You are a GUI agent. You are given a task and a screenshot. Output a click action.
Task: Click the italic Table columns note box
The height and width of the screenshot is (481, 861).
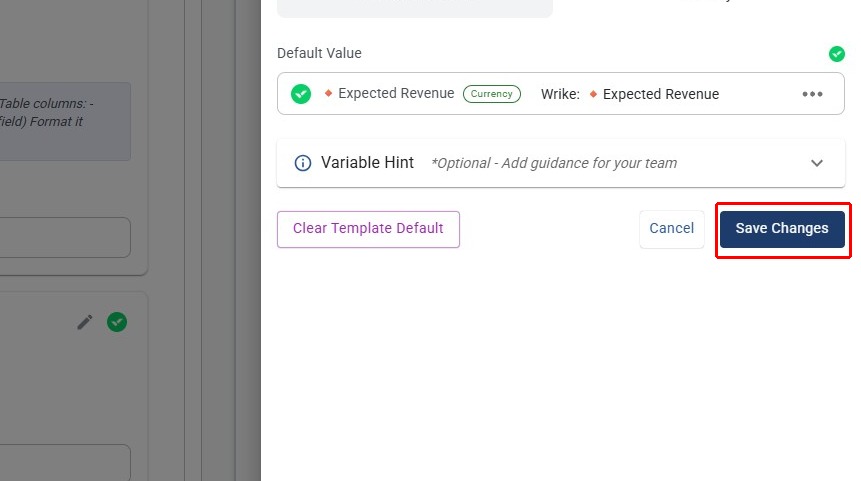click(x=65, y=121)
